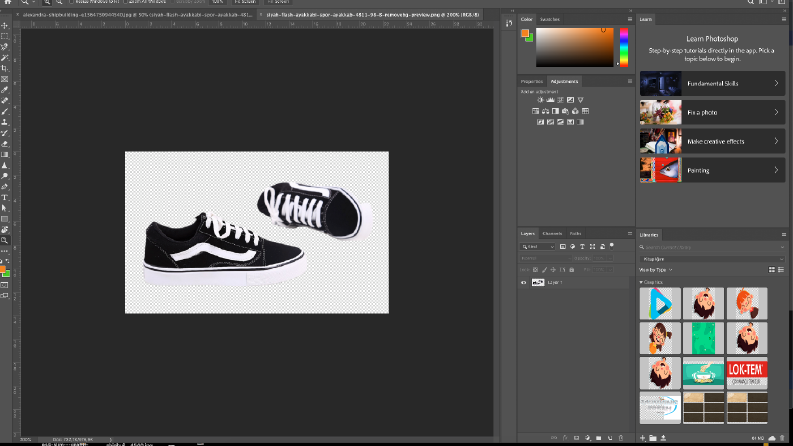Toggle lock all for layer
Image resolution: width=793 pixels, height=446 pixels.
pos(572,270)
